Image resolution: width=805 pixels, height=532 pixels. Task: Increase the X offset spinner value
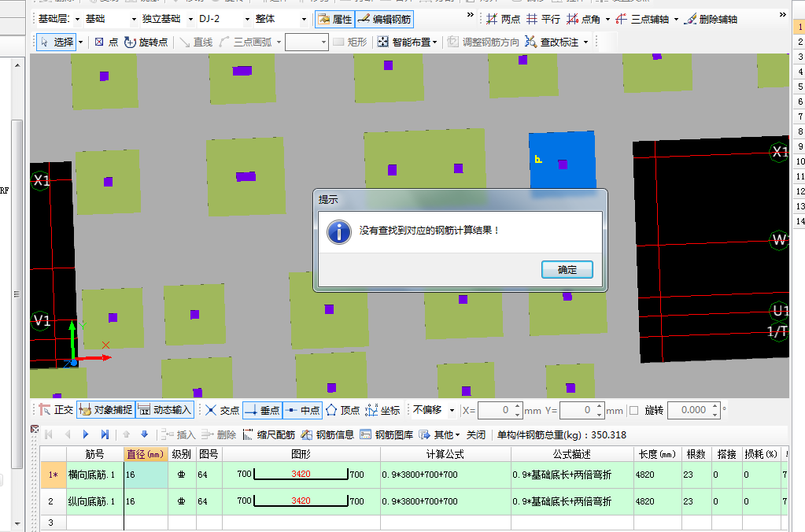click(518, 406)
